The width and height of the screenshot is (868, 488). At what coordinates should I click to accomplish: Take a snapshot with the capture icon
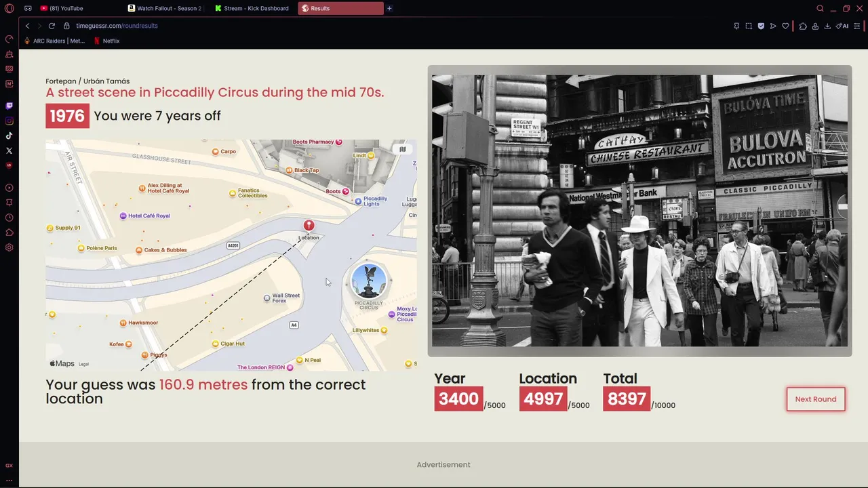[749, 26]
